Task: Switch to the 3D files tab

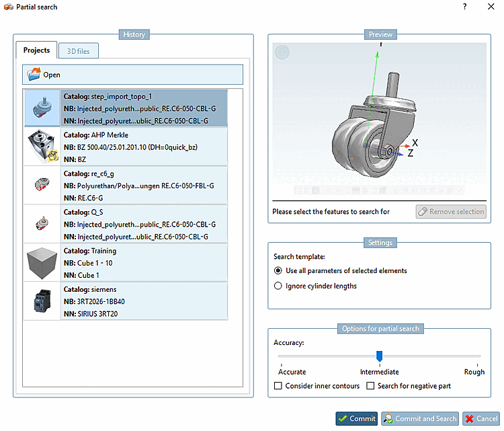Action: tap(79, 50)
